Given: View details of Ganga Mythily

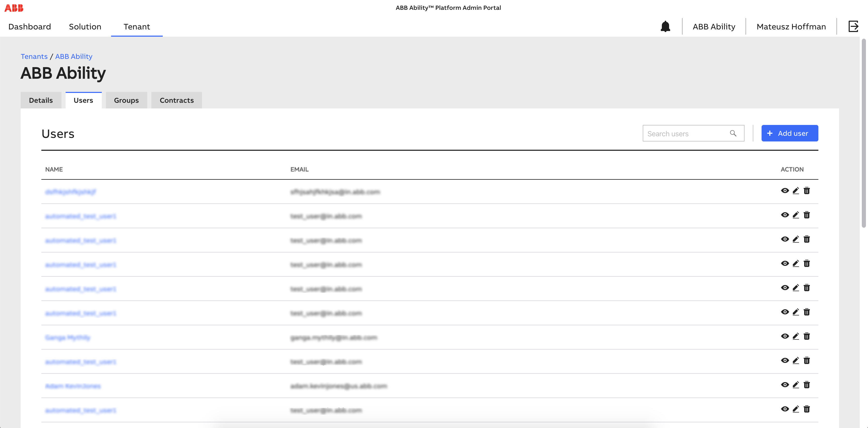Looking at the screenshot, I should point(785,336).
